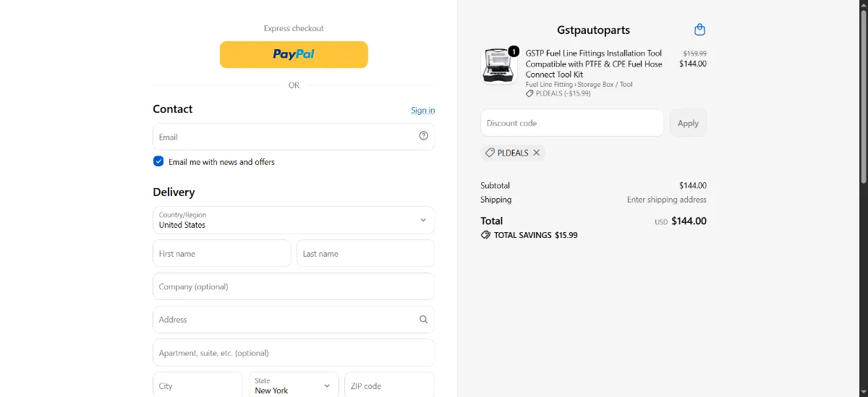
Task: Focus the First name field
Action: (x=222, y=253)
